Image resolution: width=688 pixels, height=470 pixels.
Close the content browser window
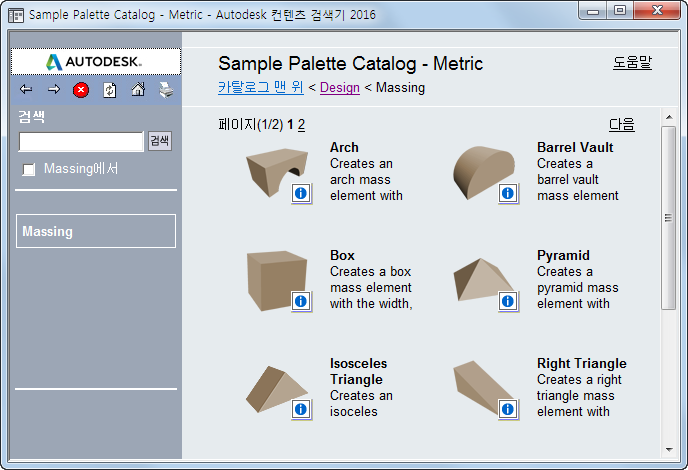657,11
